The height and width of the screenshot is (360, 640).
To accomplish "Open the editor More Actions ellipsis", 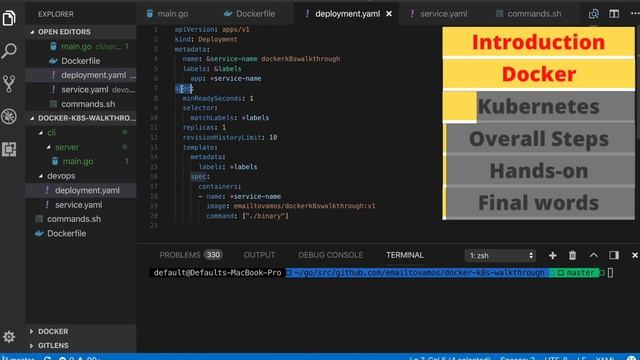I will 634,13.
